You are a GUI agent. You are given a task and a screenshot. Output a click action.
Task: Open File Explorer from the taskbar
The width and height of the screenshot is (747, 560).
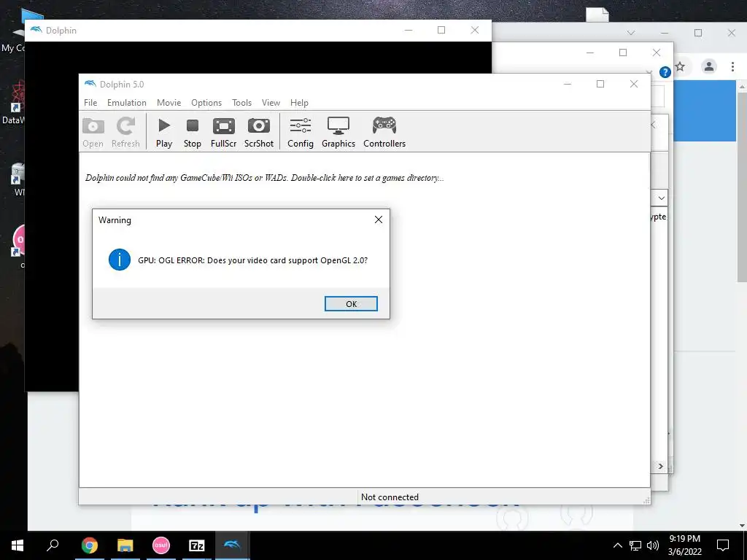[x=125, y=545]
